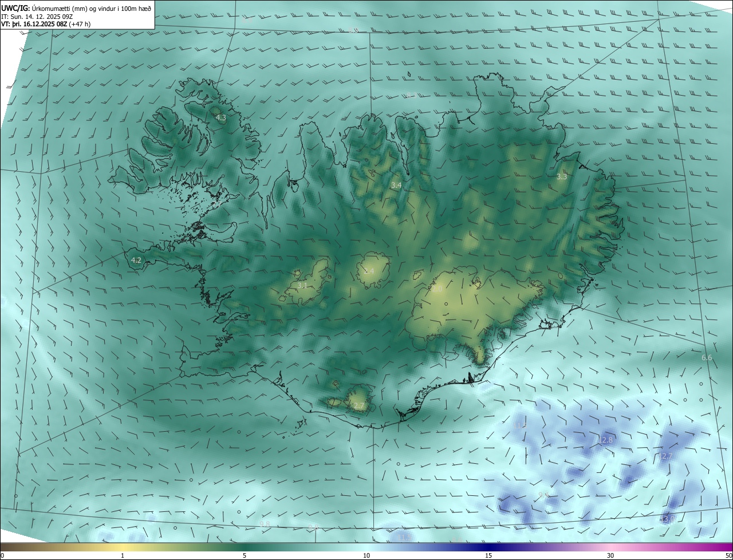Click the 30 tick label on the legend
This screenshot has width=733, height=560.
[610, 555]
